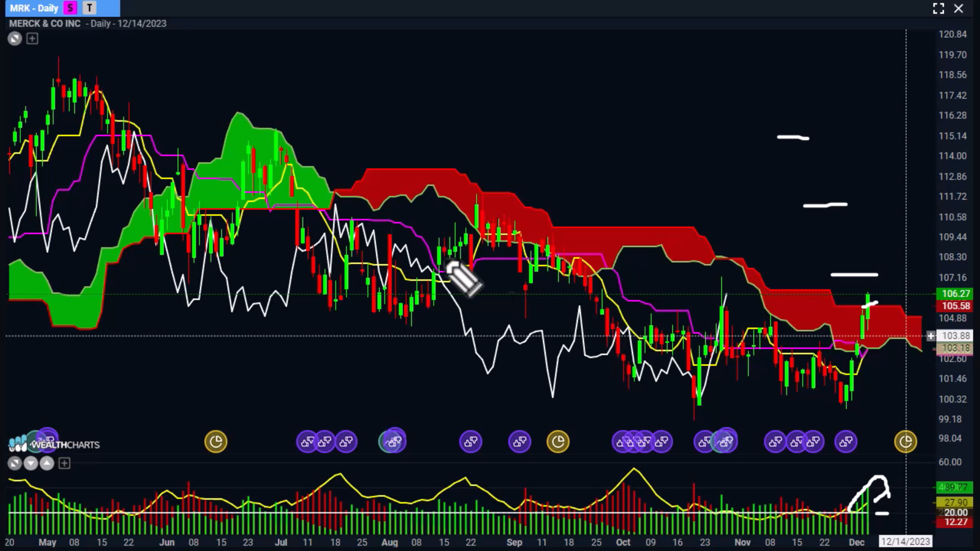The height and width of the screenshot is (551, 980).
Task: Move lower indicator pane up
Action: (47, 463)
